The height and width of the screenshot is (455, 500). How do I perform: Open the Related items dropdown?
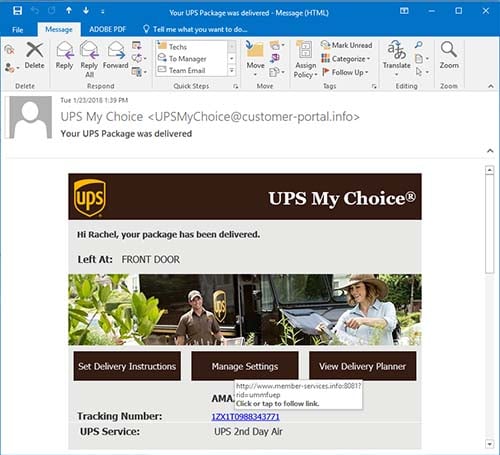422,59
